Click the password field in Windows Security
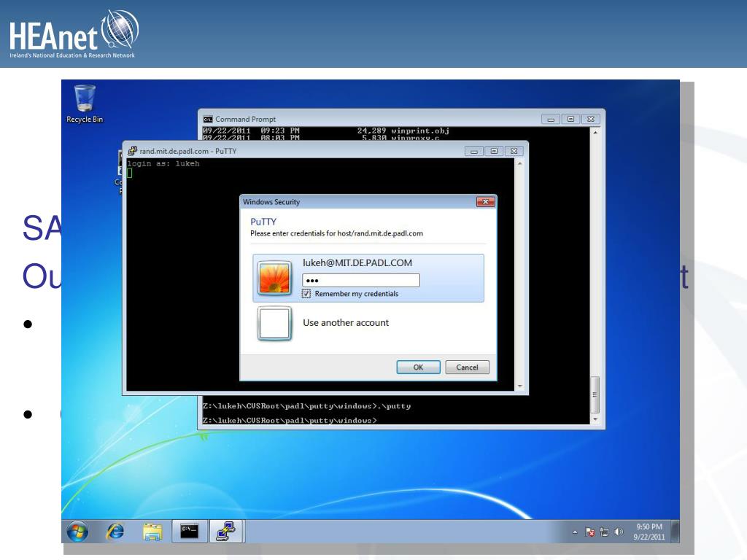This screenshot has width=747, height=560. click(x=361, y=281)
